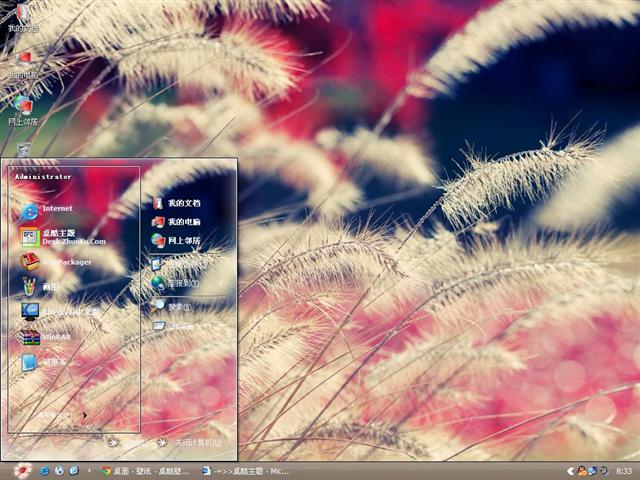Open the Recycle Bin desktop icon

[x=24, y=150]
